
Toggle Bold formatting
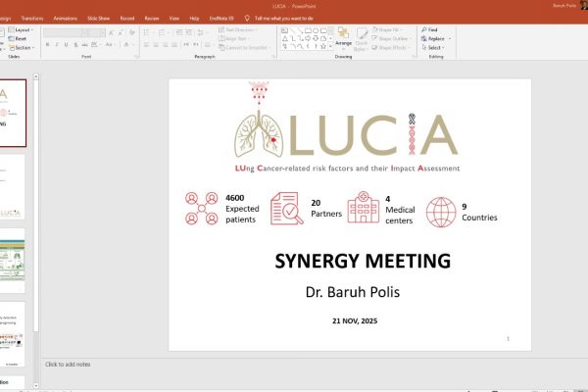click(47, 45)
